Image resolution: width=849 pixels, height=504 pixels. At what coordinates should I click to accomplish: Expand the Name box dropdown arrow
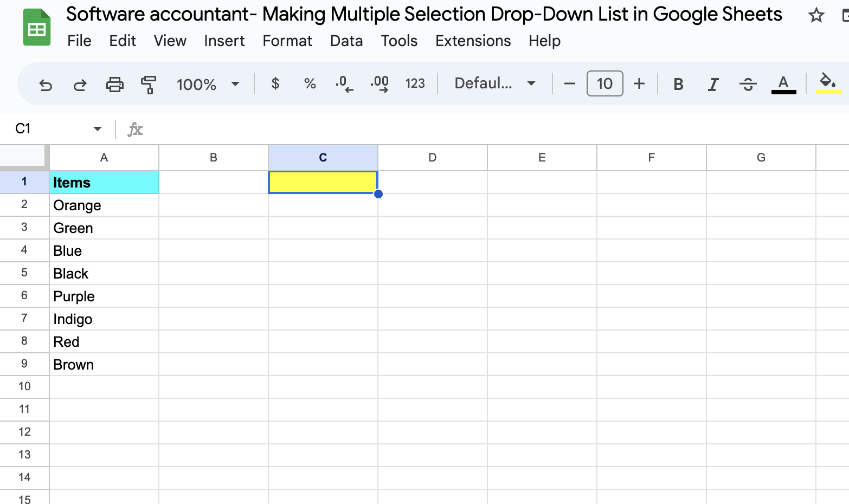click(98, 128)
